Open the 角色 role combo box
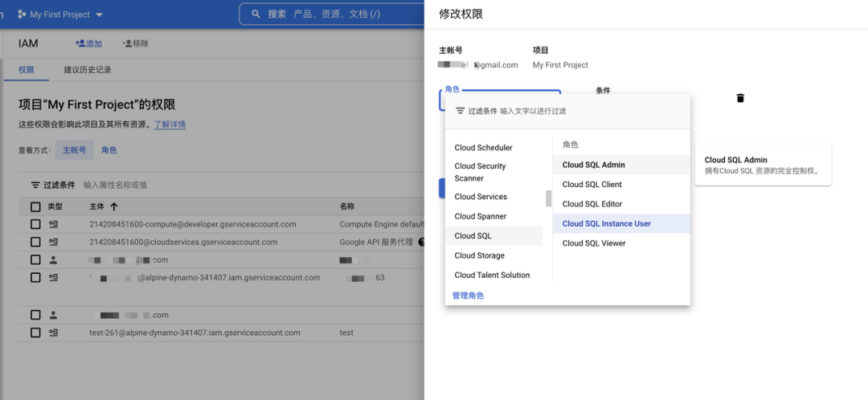Screen dimensions: 868x400 pyautogui.click(x=500, y=100)
